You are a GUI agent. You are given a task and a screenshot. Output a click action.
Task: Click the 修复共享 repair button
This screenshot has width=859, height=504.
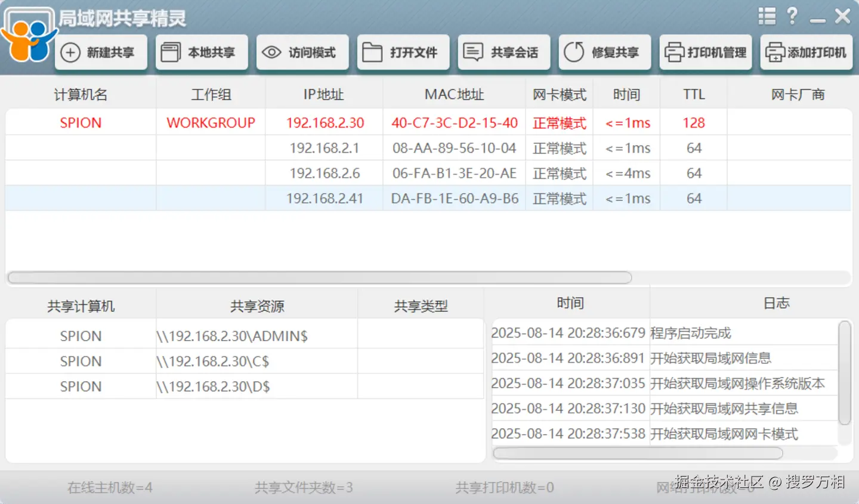(605, 52)
